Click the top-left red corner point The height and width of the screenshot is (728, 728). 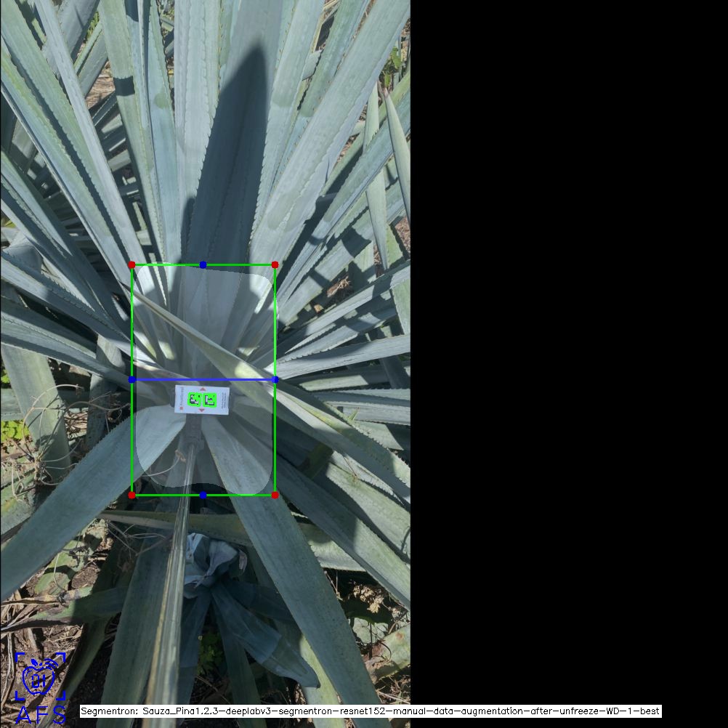[132, 264]
